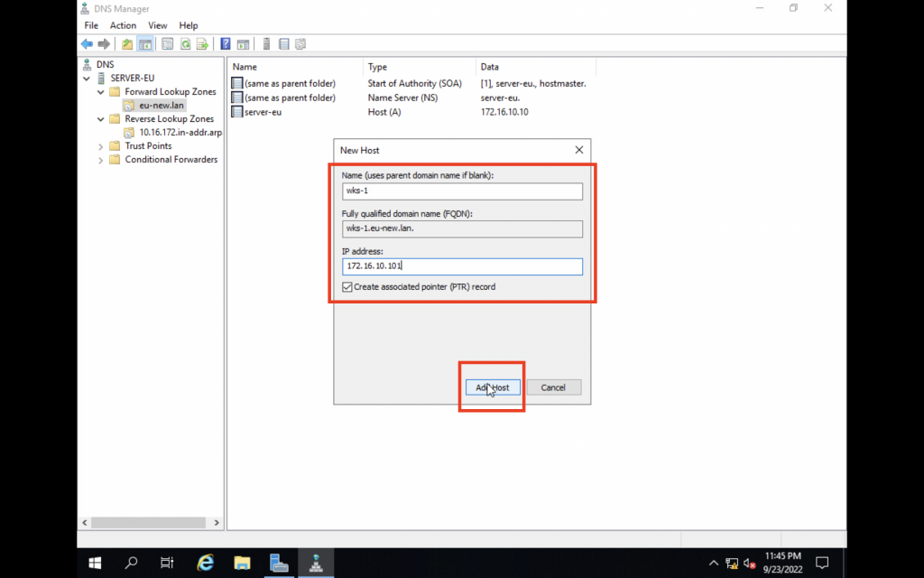The image size is (924, 578).
Task: Click the last toolbar icon with stacked pages
Action: 300,43
